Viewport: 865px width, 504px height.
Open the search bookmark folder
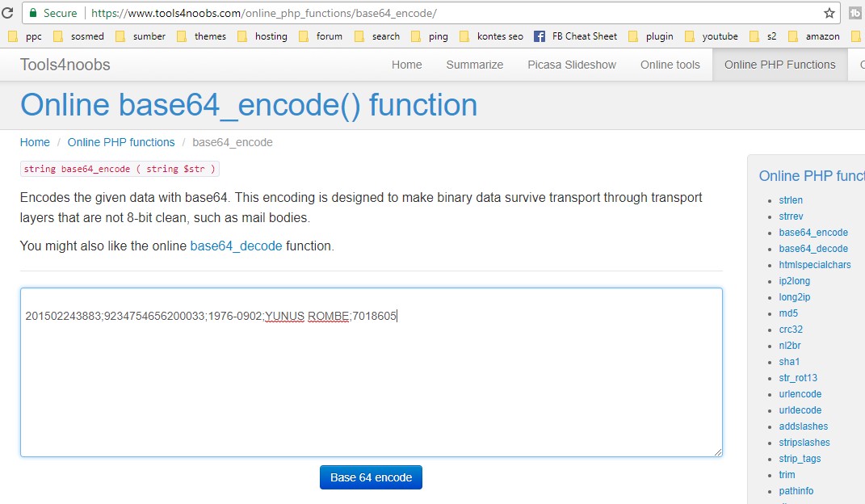(377, 36)
